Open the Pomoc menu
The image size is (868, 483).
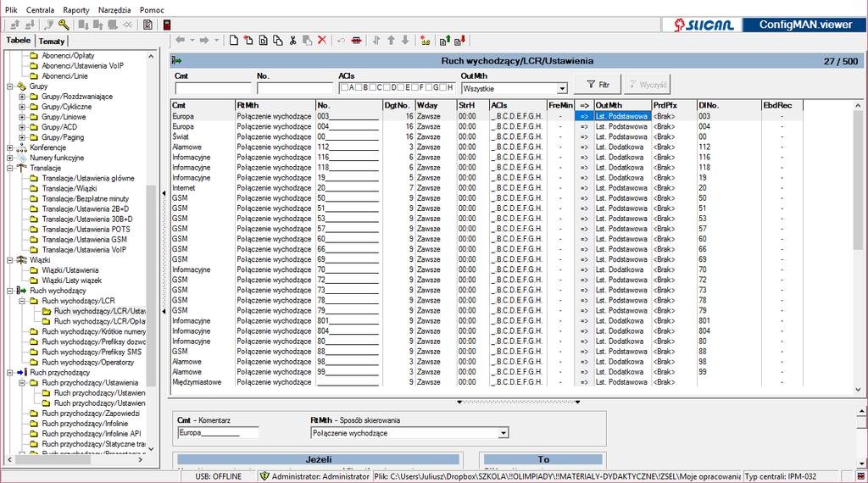pos(153,10)
